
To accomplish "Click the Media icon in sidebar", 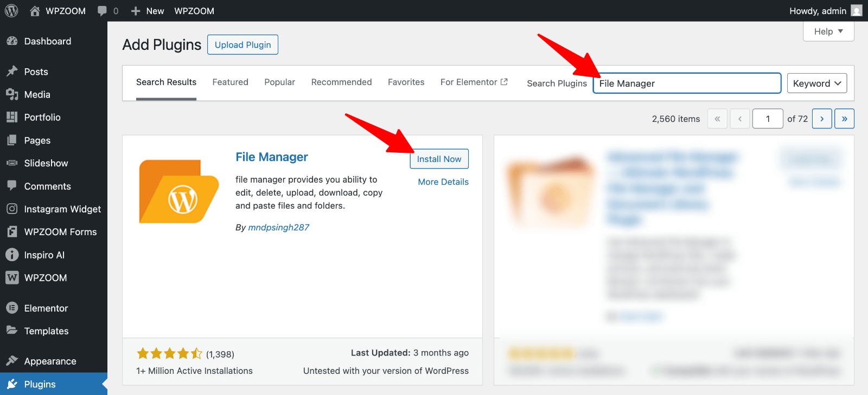I will [x=12, y=94].
